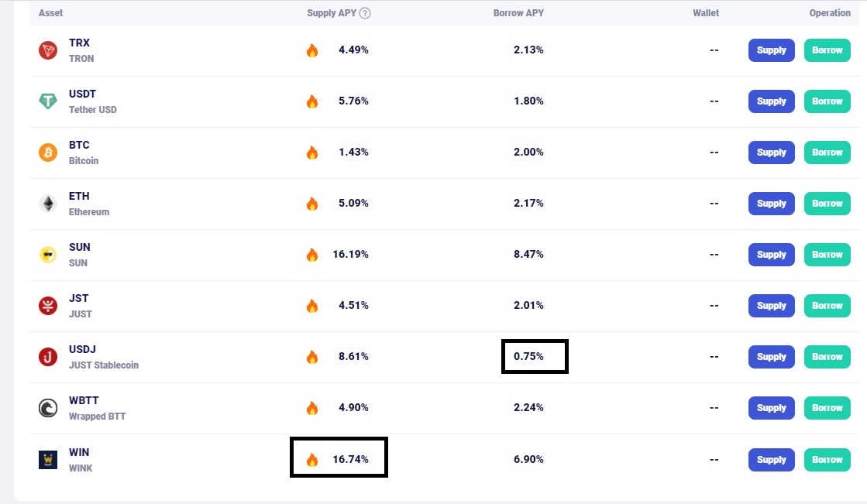
Task: Click the Supply APY help question mark
Action: 365,13
